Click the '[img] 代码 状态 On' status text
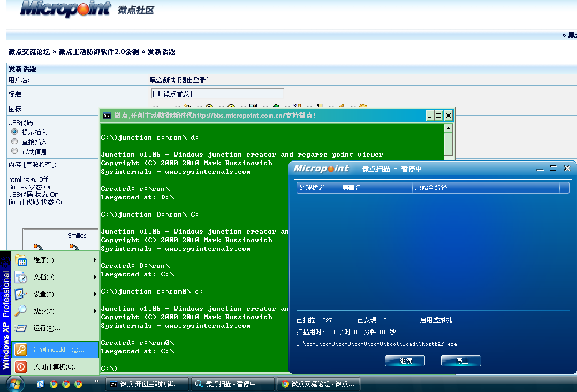The image size is (577, 392). (x=36, y=202)
